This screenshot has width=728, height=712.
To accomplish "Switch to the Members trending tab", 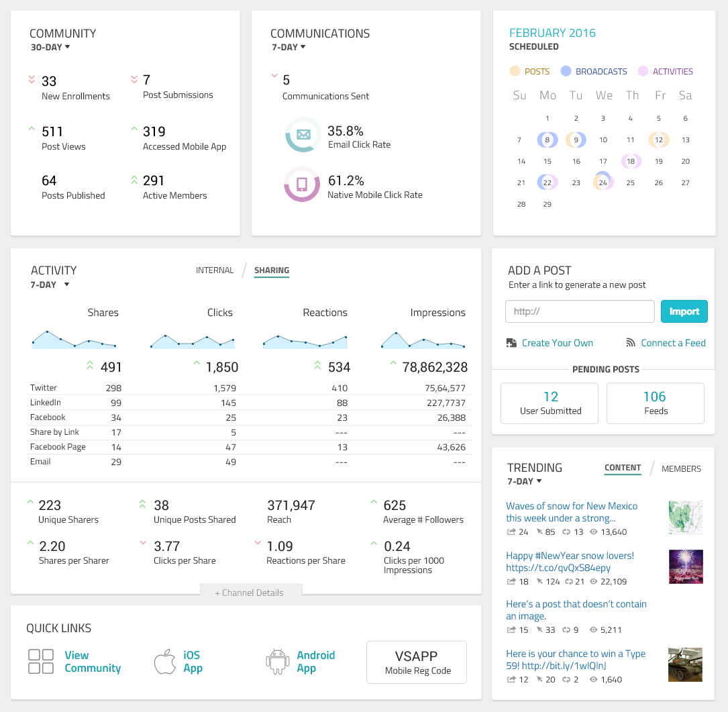I will click(x=681, y=468).
